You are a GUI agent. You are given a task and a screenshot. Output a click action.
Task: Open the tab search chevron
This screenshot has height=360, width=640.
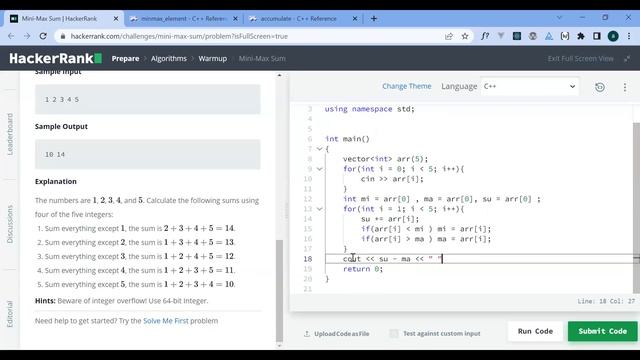click(x=559, y=18)
